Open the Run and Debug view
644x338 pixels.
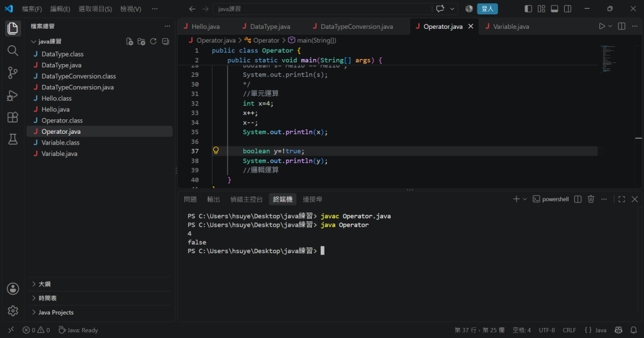13,95
